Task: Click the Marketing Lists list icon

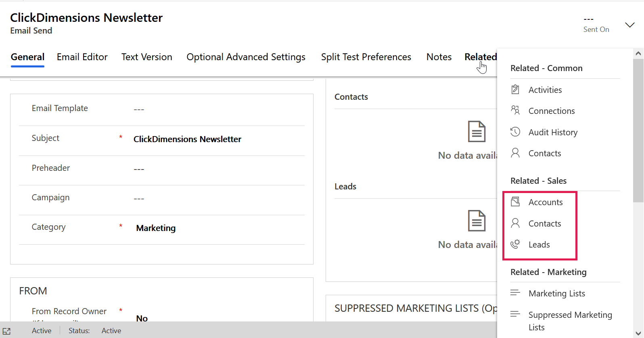Action: pos(515,293)
